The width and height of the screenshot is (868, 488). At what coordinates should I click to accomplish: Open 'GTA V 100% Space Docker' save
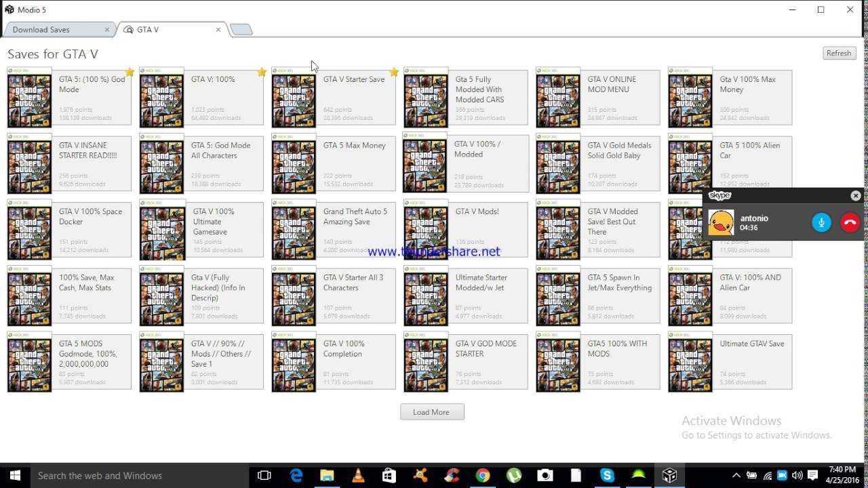coord(70,230)
